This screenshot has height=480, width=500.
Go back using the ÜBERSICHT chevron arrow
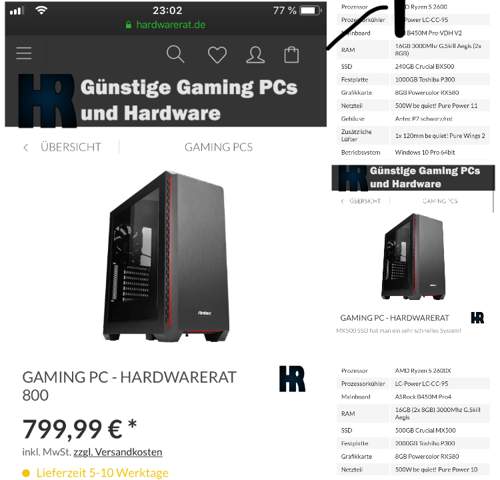26,147
